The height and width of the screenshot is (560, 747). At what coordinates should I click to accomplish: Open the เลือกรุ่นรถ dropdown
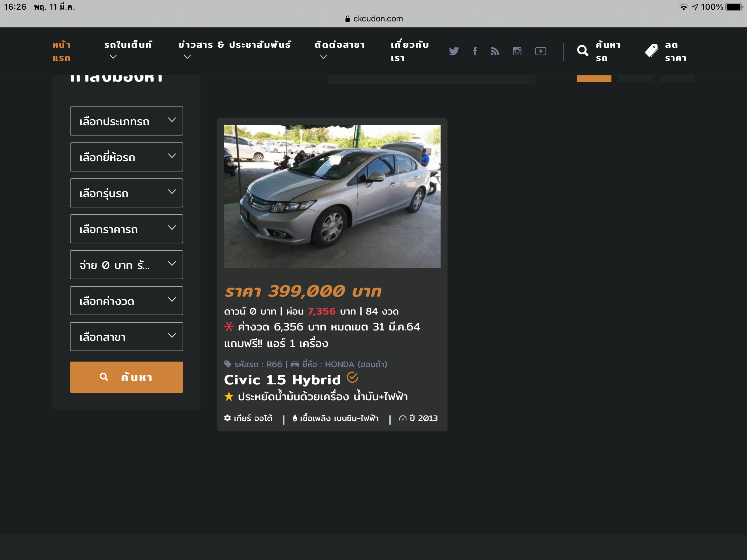[x=126, y=193]
